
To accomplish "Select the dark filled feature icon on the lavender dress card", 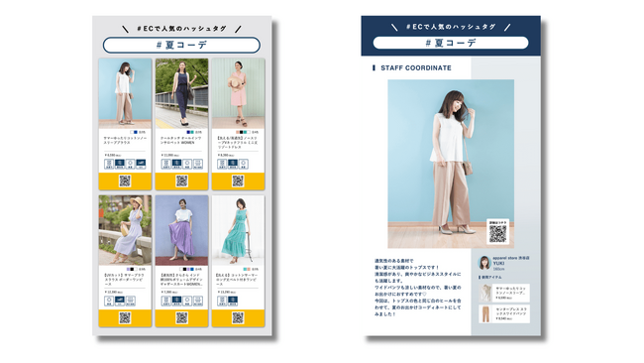I will [120, 301].
